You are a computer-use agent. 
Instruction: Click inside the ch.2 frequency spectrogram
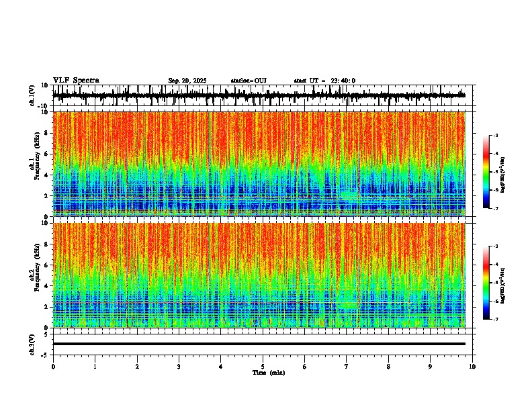pyautogui.click(x=259, y=275)
